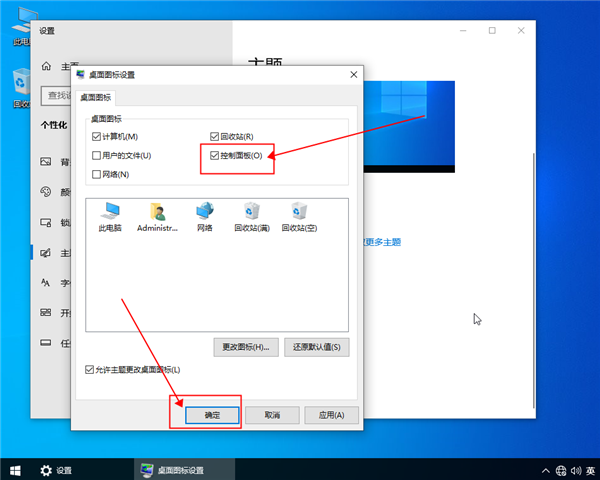The width and height of the screenshot is (600, 480).
Task: Click the 更改图标(H)... button
Action: point(245,348)
